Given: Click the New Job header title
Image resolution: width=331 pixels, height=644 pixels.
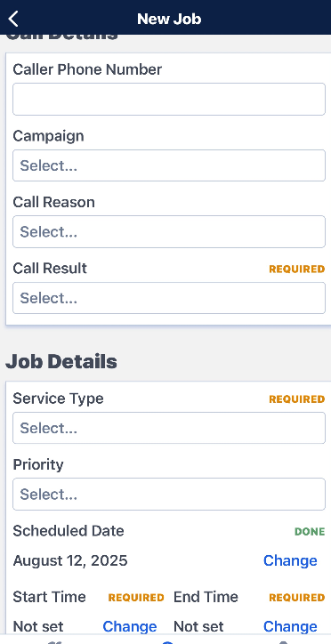Looking at the screenshot, I should 169,19.
